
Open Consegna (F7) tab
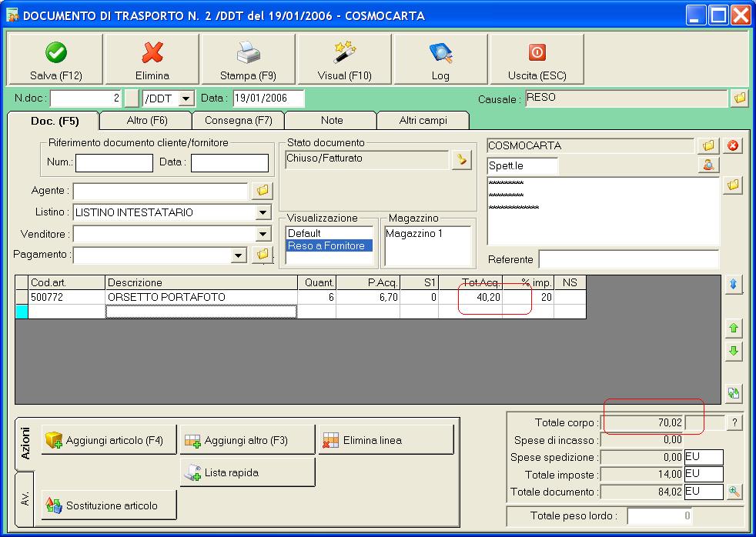point(238,121)
